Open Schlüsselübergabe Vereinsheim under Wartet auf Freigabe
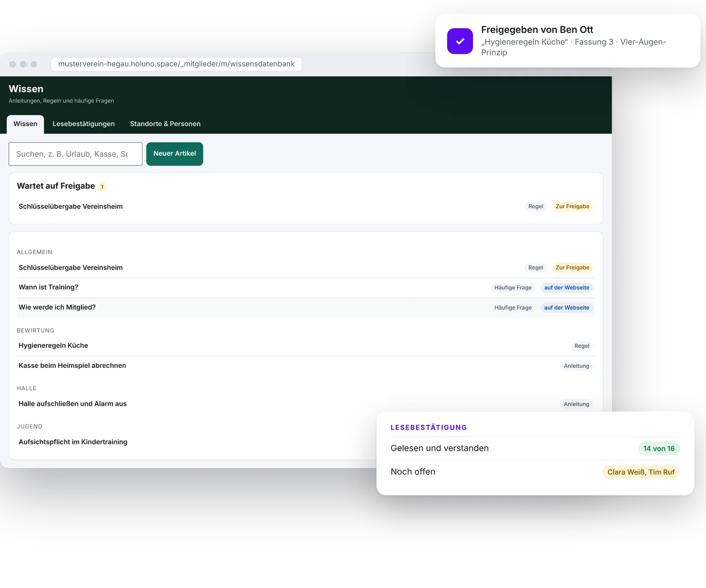The width and height of the screenshot is (706, 588). click(x=306, y=206)
